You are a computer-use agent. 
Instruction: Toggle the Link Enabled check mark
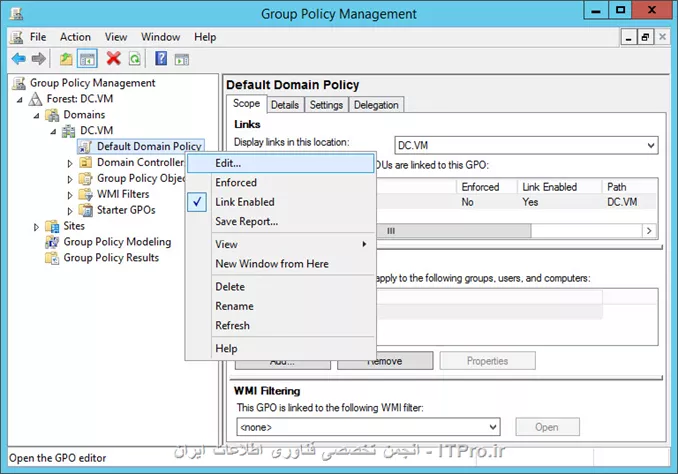point(197,202)
